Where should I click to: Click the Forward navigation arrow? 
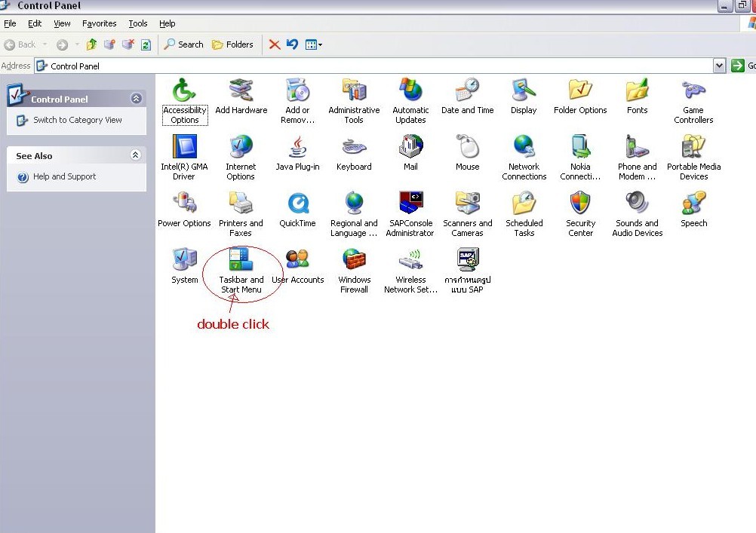(62, 44)
